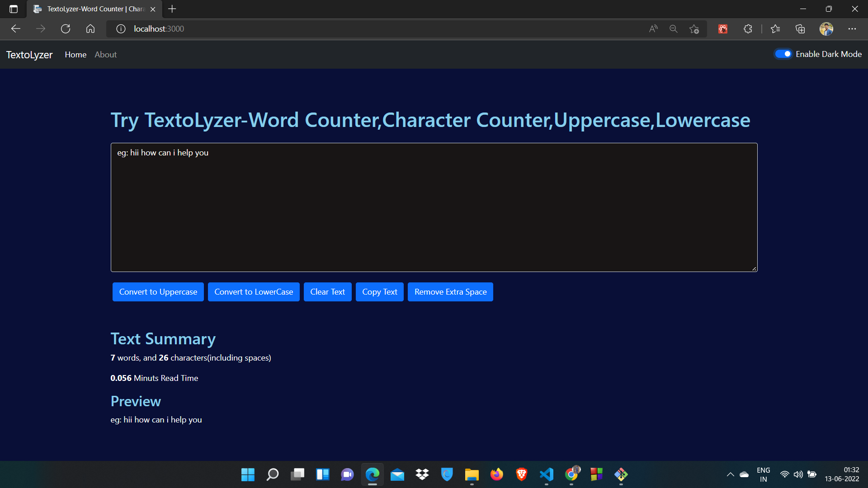Click inside the text input area
This screenshot has width=868, height=488.
[434, 208]
